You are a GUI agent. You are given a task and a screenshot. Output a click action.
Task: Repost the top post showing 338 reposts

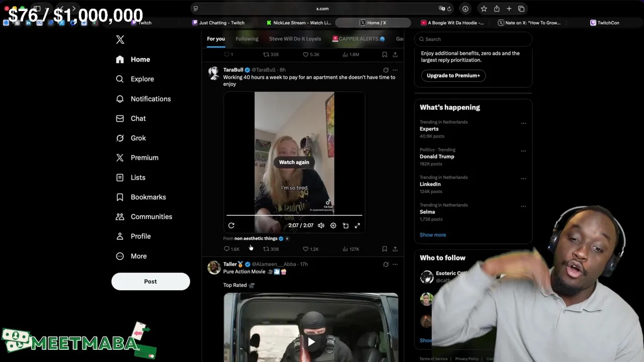(x=271, y=54)
